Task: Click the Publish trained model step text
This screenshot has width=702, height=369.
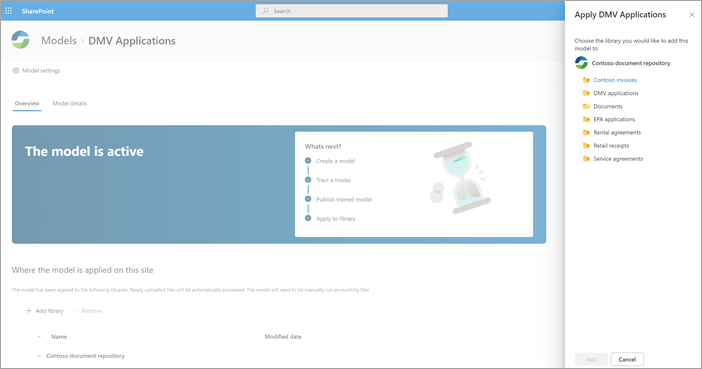Action: tap(344, 200)
